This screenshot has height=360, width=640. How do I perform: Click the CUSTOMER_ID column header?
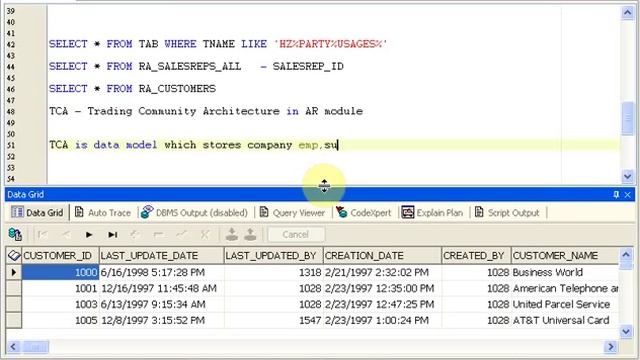60,256
